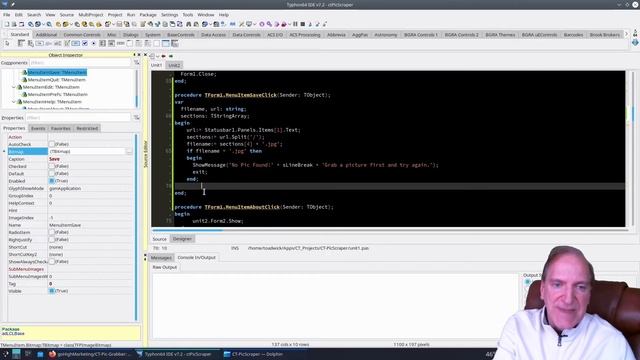Select MenuItemPrefs: TMenuItem in component tree
The image size is (640, 360).
point(58,95)
